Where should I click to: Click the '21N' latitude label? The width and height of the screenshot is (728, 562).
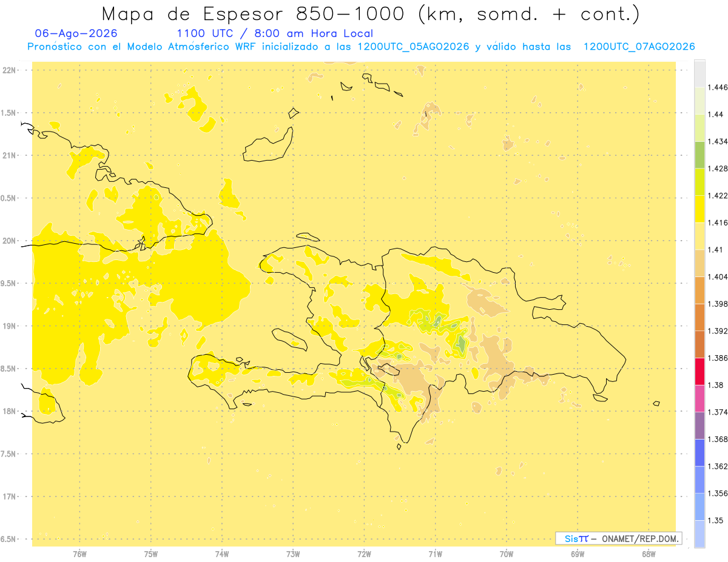pyautogui.click(x=9, y=156)
